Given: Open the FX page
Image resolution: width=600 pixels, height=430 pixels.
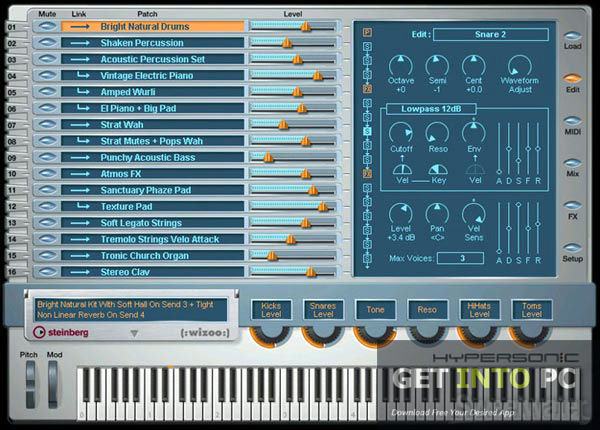Looking at the screenshot, I should pos(572,205).
